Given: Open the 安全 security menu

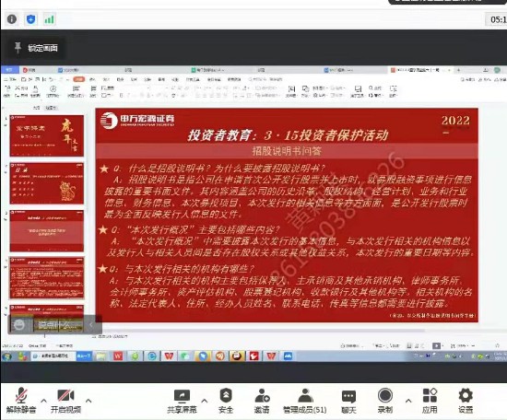Looking at the screenshot, I should click(x=226, y=401).
